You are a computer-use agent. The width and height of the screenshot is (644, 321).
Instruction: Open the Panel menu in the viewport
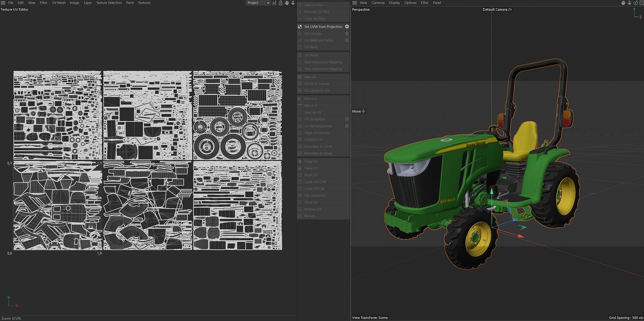[x=437, y=3]
